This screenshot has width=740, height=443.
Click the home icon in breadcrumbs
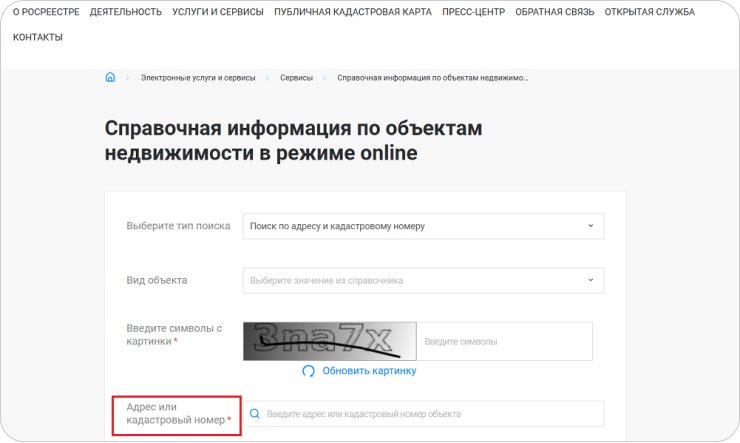coord(110,77)
